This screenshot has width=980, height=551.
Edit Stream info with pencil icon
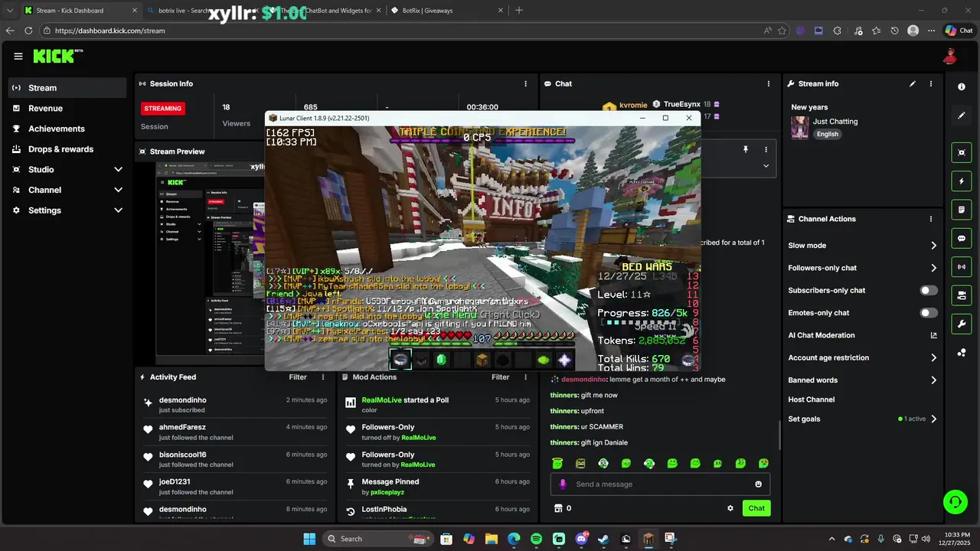point(912,83)
